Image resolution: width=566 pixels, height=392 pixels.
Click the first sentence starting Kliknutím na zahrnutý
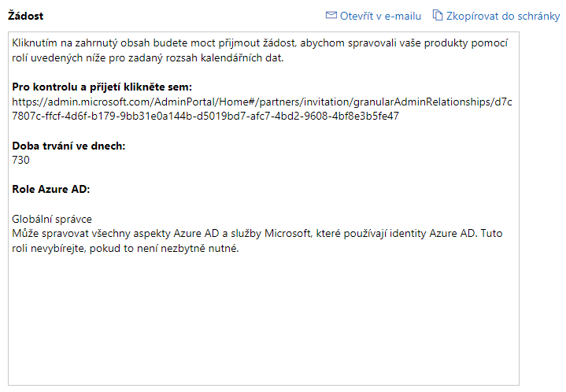[260, 43]
